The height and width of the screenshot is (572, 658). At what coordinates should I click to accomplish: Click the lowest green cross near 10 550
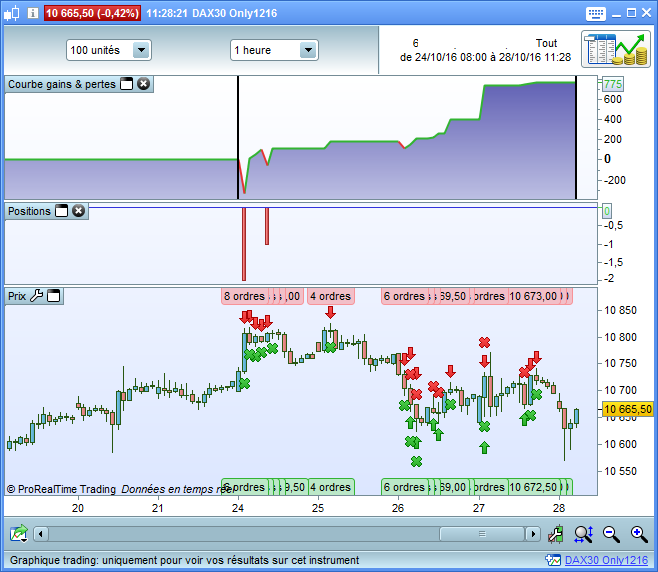[416, 462]
